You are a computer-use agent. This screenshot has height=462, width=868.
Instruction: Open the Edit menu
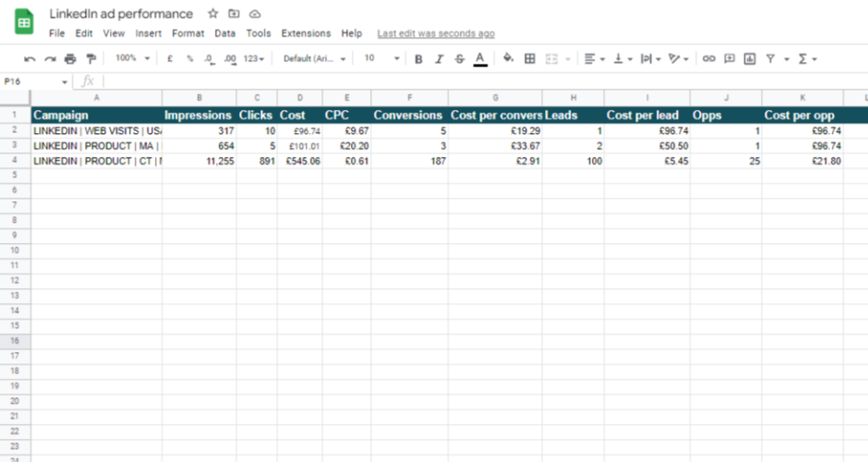(84, 33)
